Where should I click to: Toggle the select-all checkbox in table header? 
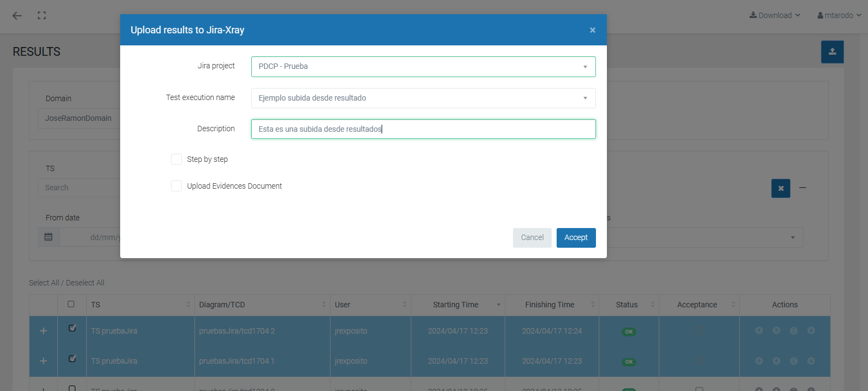point(71,304)
